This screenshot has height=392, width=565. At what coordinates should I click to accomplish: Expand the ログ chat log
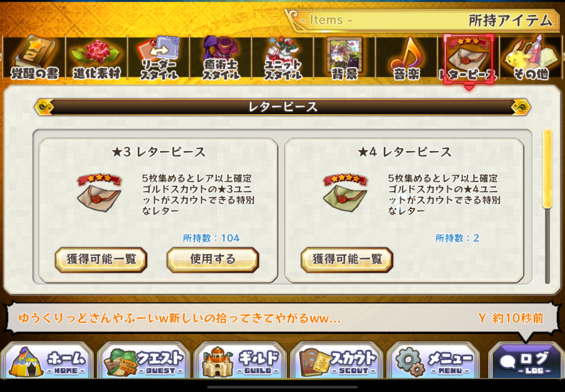[x=526, y=361]
